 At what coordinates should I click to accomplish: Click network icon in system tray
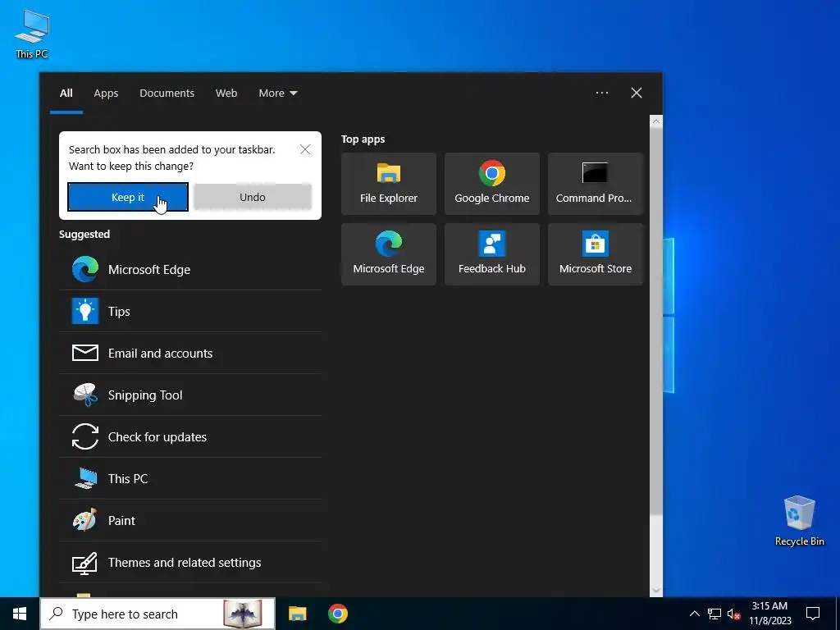714,614
